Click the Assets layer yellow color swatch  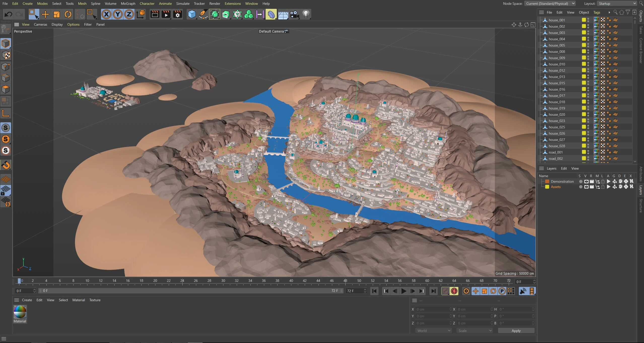point(547,187)
